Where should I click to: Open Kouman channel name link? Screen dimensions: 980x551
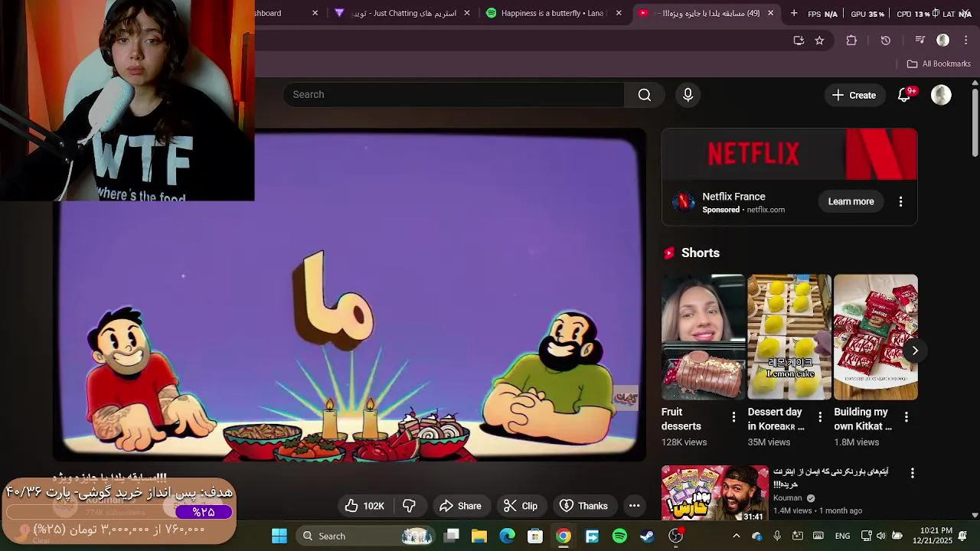tap(788, 498)
